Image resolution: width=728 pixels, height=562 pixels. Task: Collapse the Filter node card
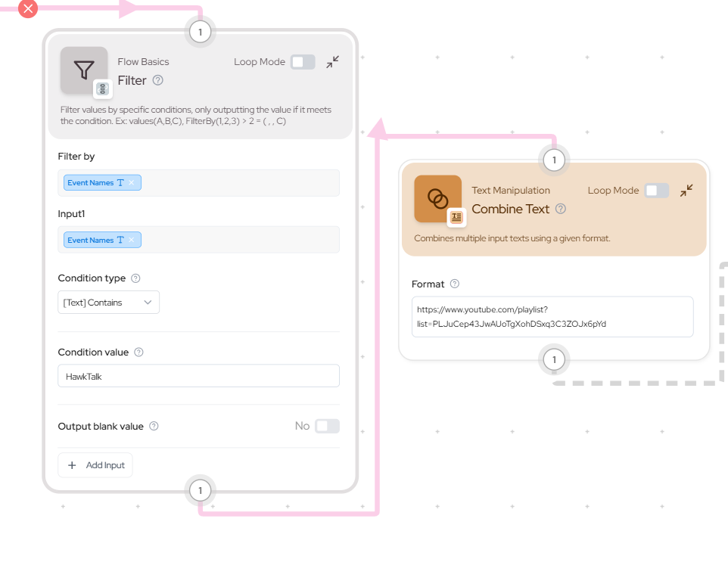tap(332, 62)
